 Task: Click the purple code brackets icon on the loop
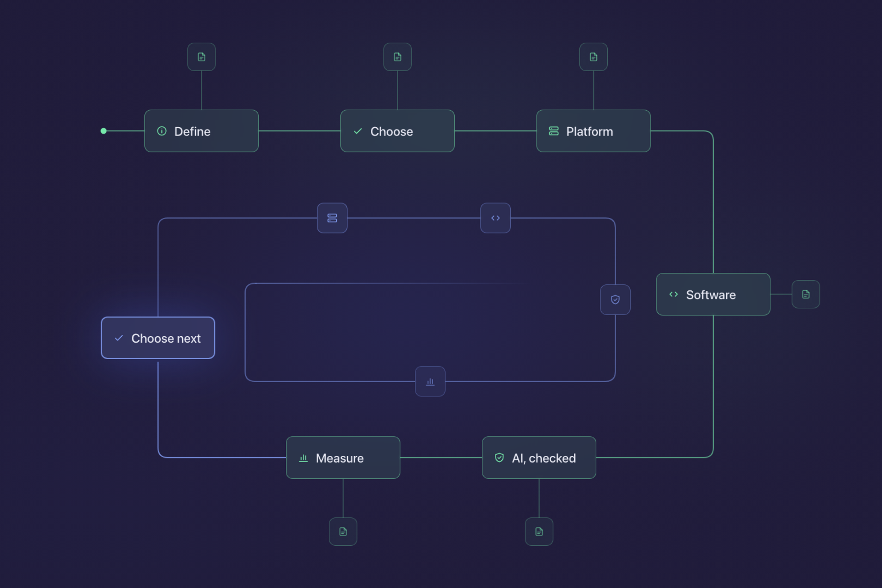point(495,218)
